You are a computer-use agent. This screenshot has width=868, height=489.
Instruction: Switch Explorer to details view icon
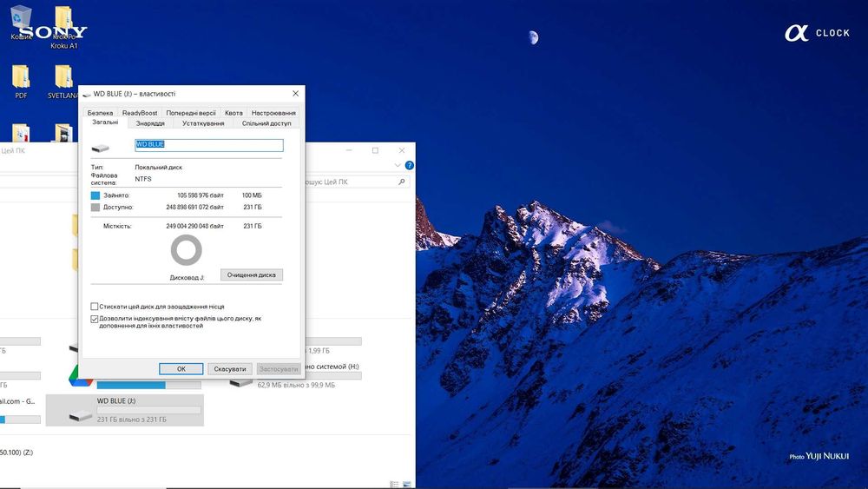pyautogui.click(x=394, y=484)
